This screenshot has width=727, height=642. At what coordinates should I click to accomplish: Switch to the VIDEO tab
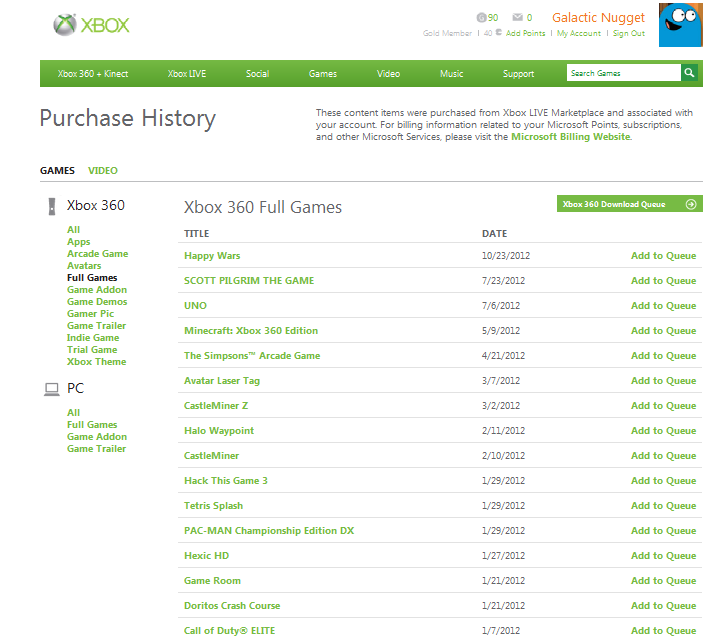102,171
